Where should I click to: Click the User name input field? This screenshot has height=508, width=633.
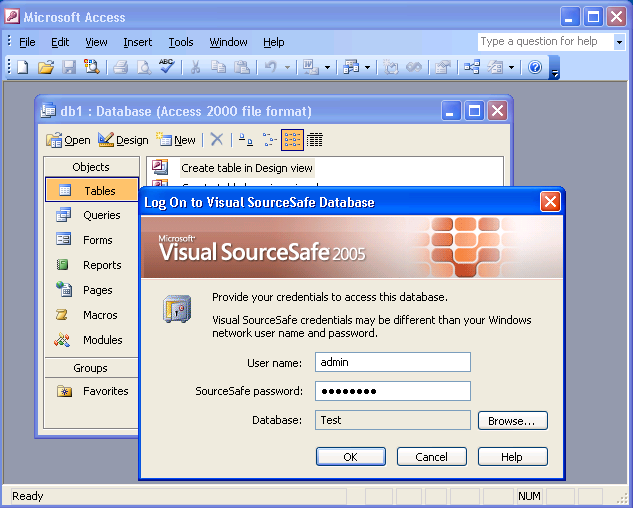(x=392, y=362)
